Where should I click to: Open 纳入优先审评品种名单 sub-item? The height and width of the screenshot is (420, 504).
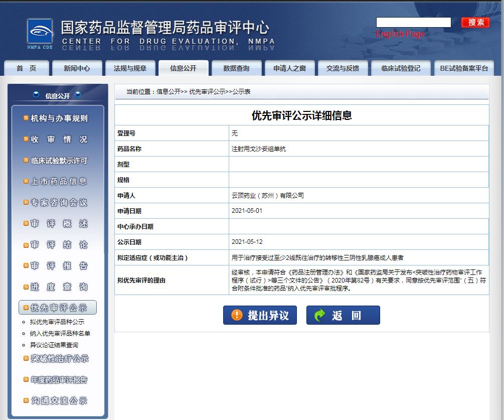(x=60, y=333)
